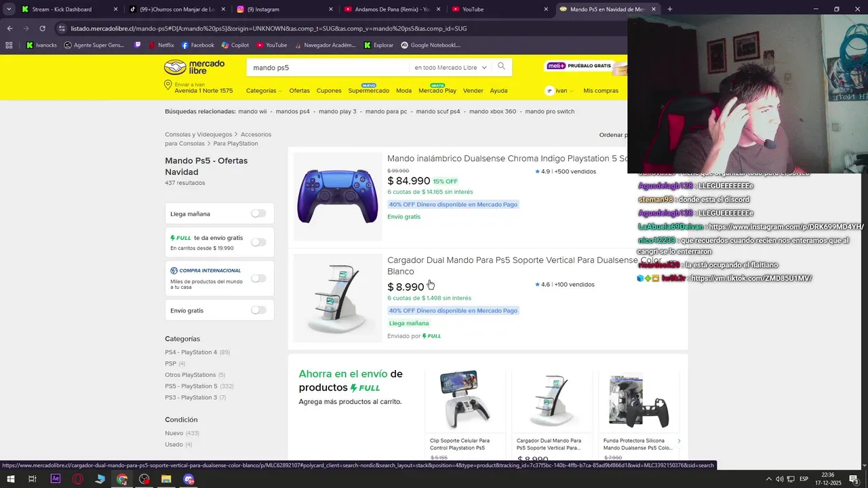Image resolution: width=868 pixels, height=488 pixels.
Task: Open the Twitch bookmark icon
Action: click(x=138, y=45)
